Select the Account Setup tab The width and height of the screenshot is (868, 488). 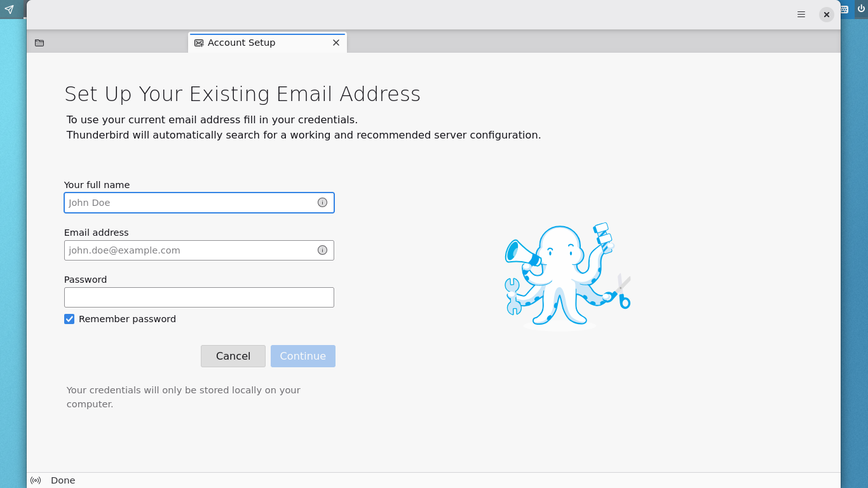pyautogui.click(x=267, y=43)
